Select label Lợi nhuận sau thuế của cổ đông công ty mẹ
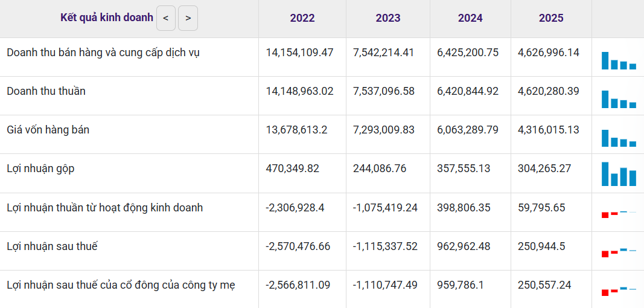 click(x=121, y=285)
